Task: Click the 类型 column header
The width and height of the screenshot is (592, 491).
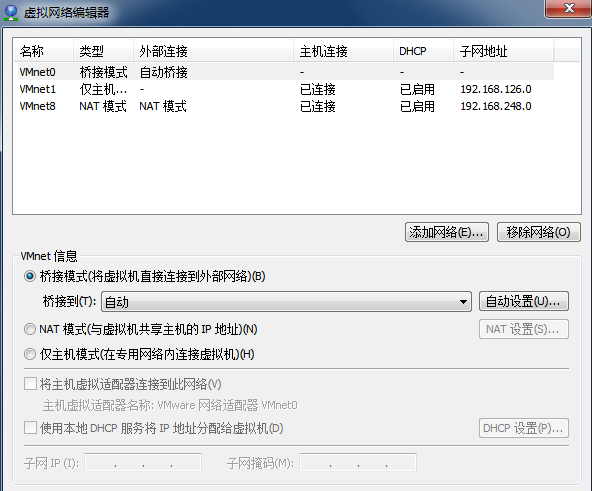Action: click(x=103, y=51)
